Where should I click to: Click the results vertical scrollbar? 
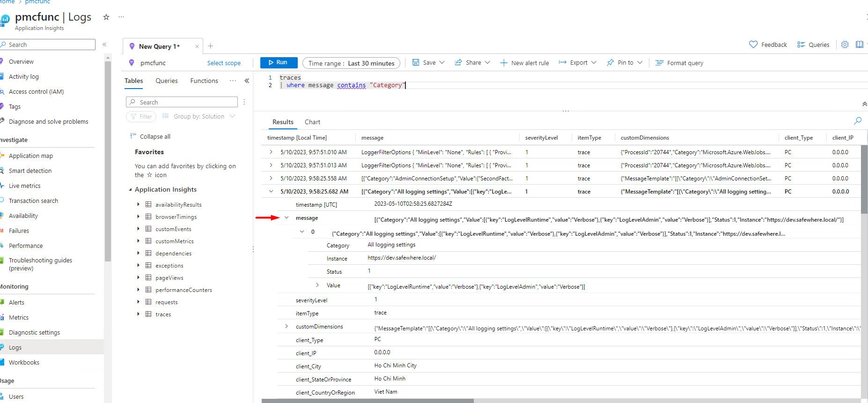point(864,180)
